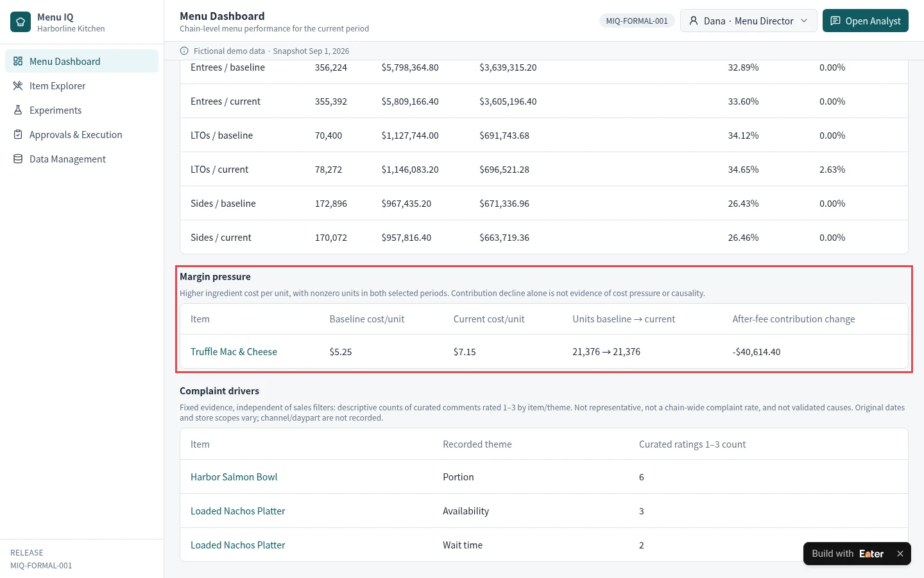Image resolution: width=924 pixels, height=578 pixels.
Task: Click the Experiments flask icon
Action: point(18,110)
